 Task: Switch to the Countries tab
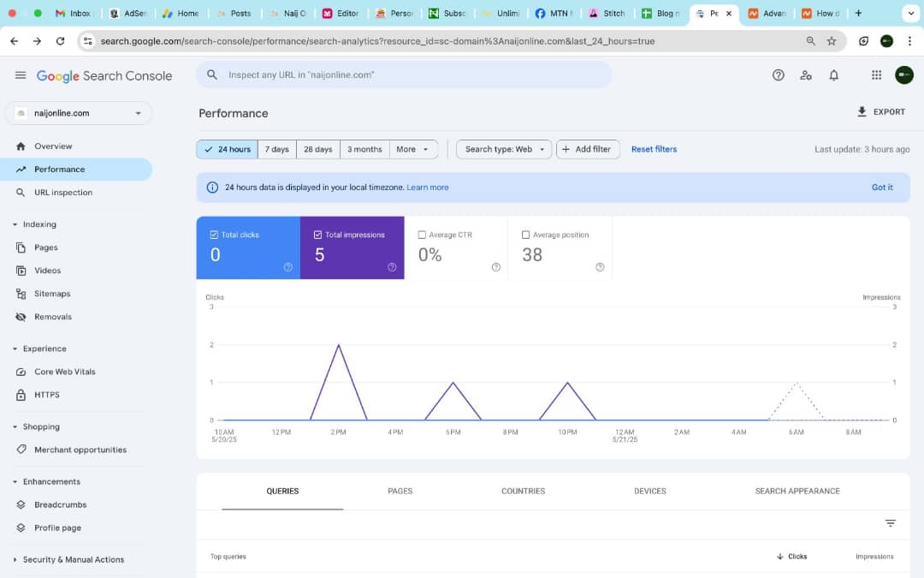523,491
